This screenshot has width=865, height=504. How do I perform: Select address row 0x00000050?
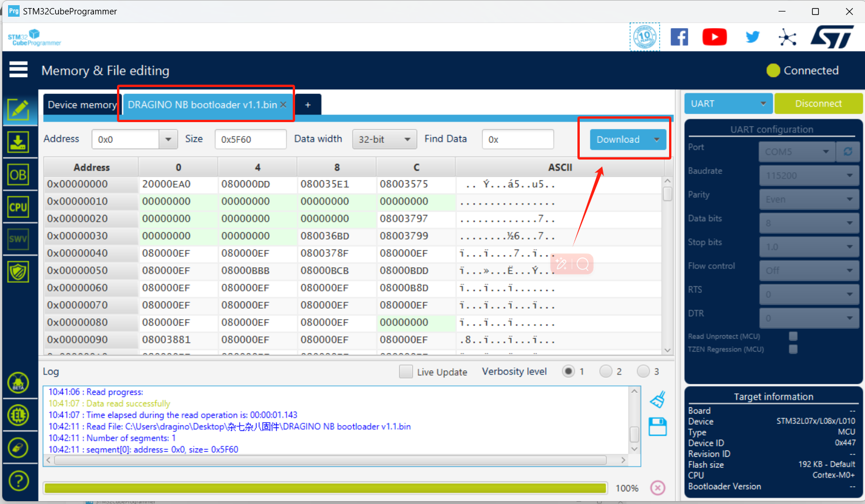pos(91,271)
